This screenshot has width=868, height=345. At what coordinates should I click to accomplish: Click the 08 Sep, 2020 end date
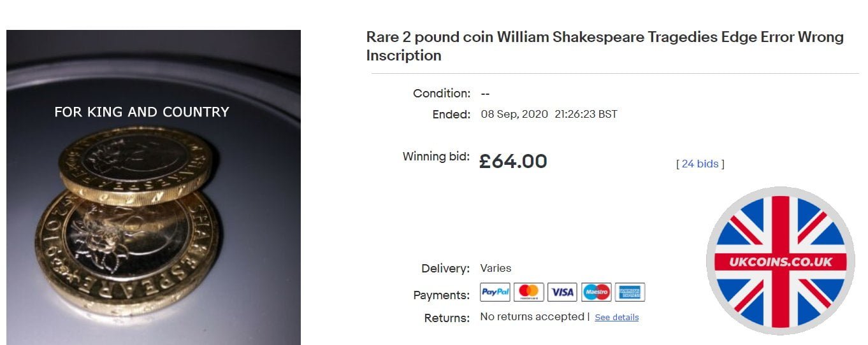click(x=514, y=115)
